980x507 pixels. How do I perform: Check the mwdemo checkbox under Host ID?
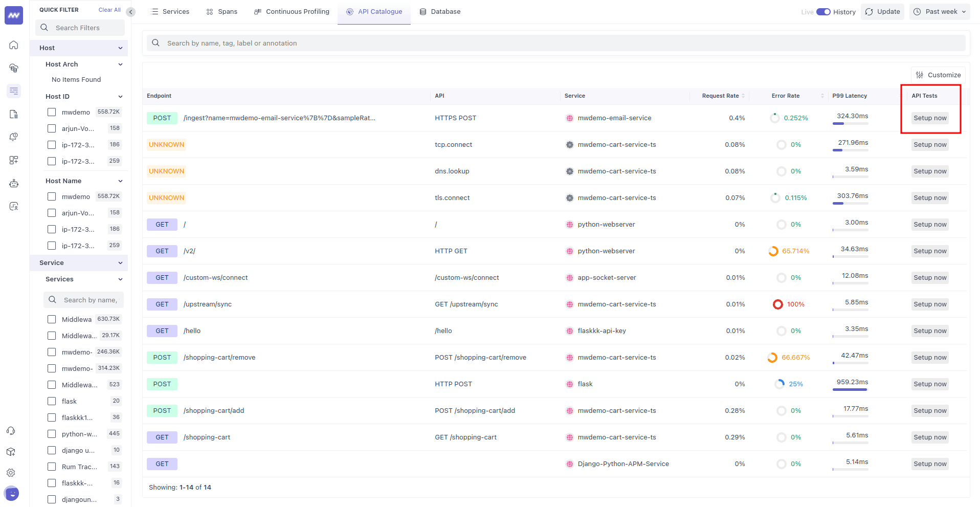point(52,112)
